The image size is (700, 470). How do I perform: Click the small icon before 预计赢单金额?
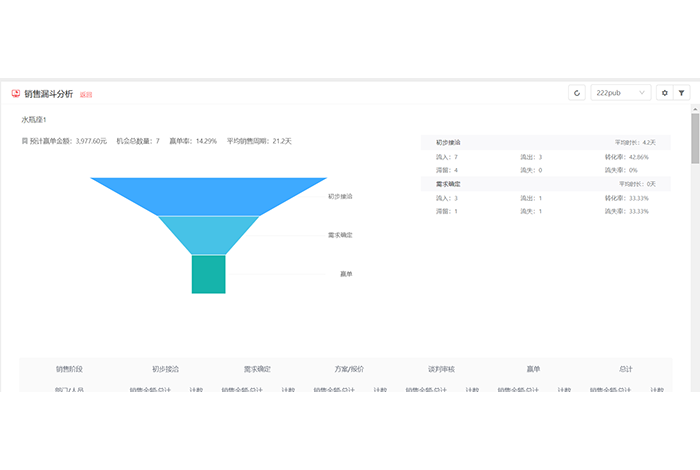pyautogui.click(x=25, y=141)
